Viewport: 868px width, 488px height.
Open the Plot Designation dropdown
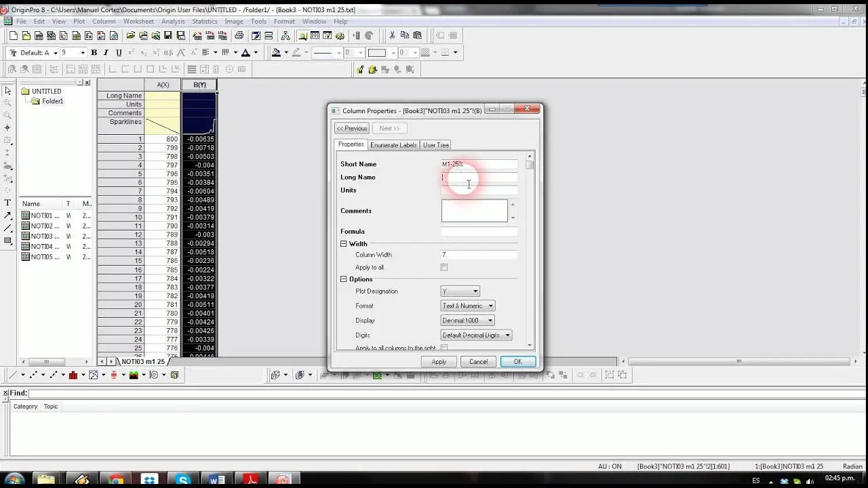[460, 291]
